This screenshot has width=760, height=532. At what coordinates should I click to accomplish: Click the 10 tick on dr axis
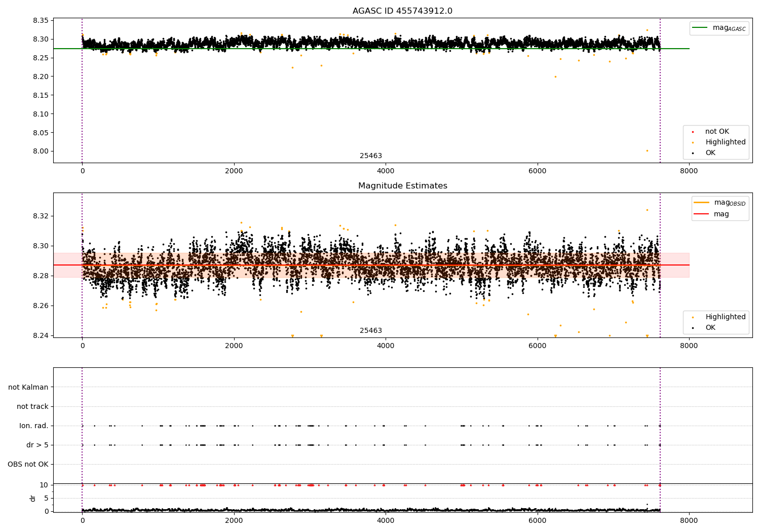point(44,485)
